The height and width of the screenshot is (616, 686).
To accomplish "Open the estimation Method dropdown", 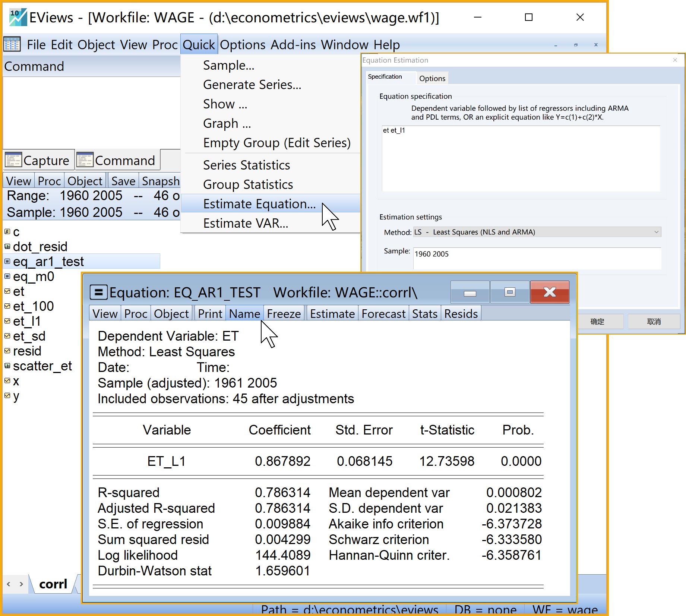I will click(537, 232).
